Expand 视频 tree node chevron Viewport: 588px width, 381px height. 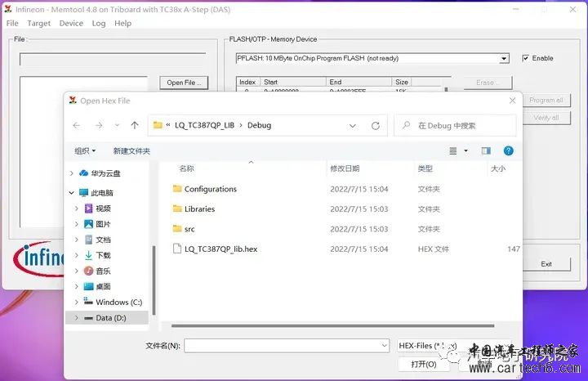click(77, 208)
